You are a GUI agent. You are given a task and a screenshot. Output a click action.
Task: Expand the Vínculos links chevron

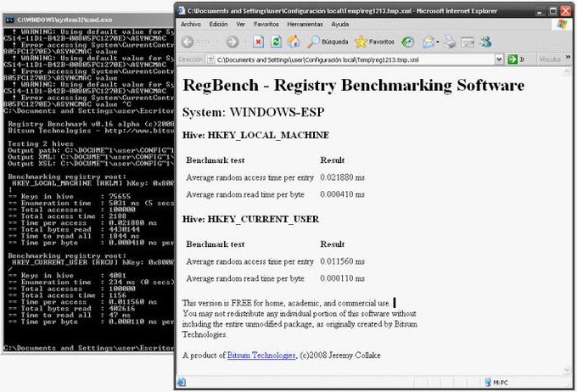coord(568,57)
